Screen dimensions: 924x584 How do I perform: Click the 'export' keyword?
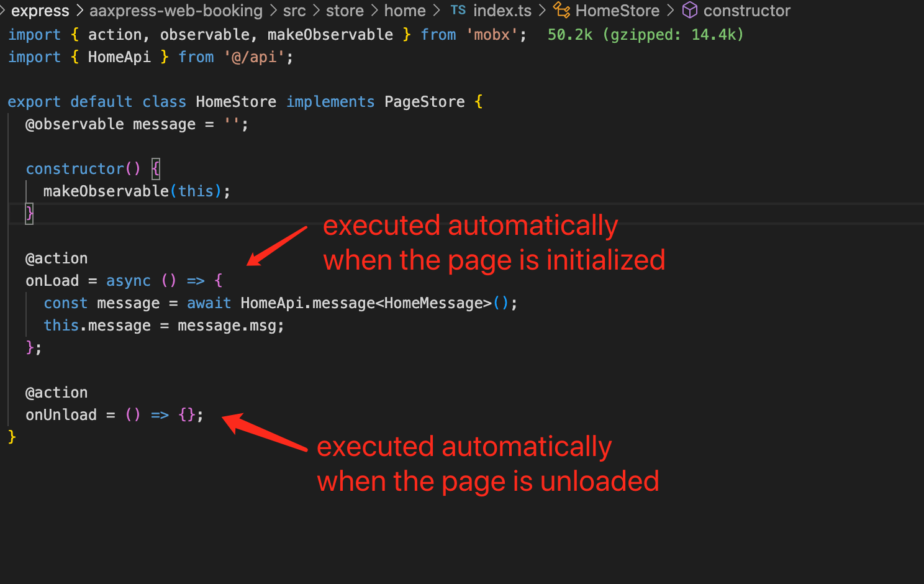(x=34, y=102)
